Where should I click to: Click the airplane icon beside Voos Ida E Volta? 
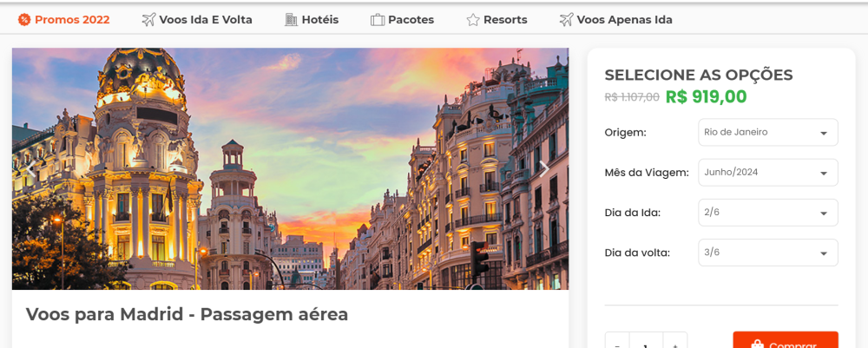[148, 20]
